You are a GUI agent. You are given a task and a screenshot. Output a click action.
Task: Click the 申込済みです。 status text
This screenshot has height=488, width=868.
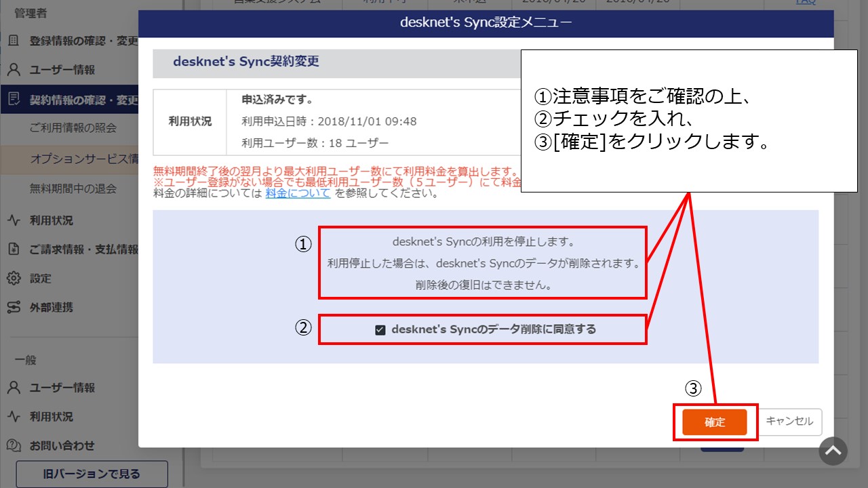coord(277,100)
